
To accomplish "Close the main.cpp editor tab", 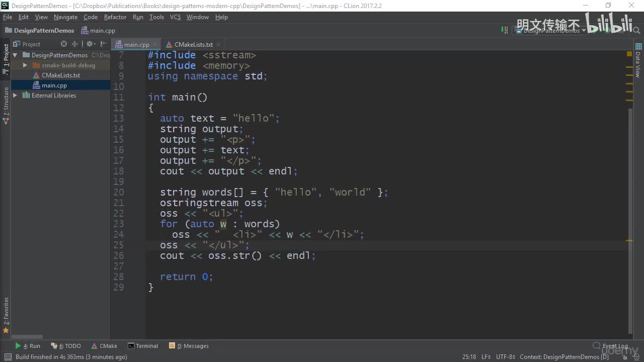I will click(x=154, y=44).
